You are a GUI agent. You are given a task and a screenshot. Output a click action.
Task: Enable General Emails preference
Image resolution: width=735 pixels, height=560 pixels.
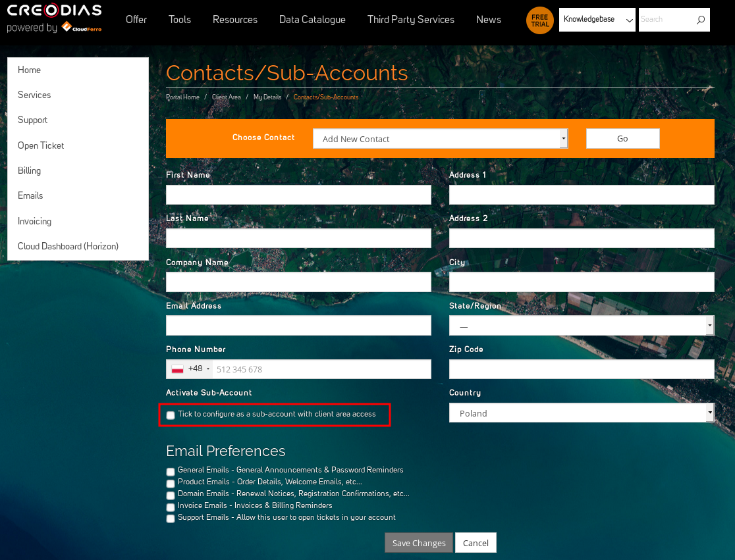tap(171, 472)
